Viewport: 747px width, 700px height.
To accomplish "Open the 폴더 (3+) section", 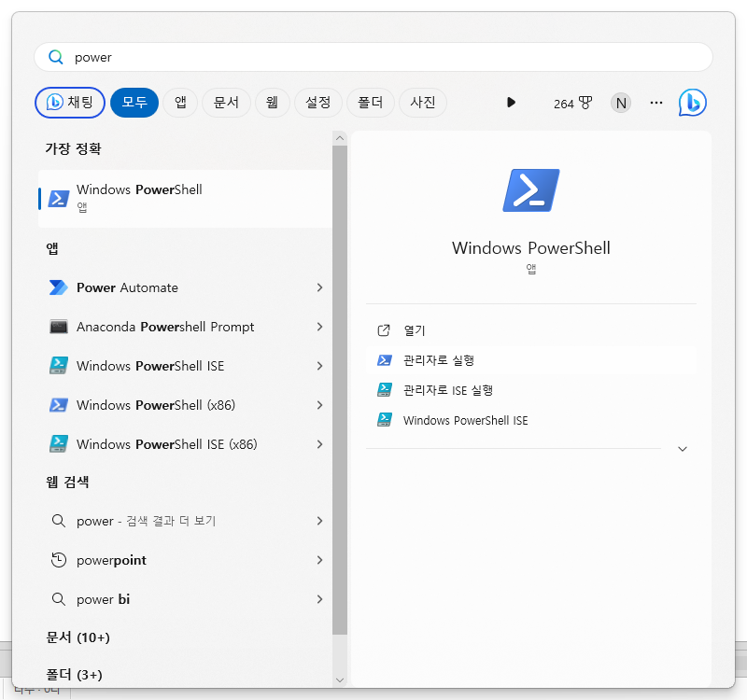I will (74, 675).
